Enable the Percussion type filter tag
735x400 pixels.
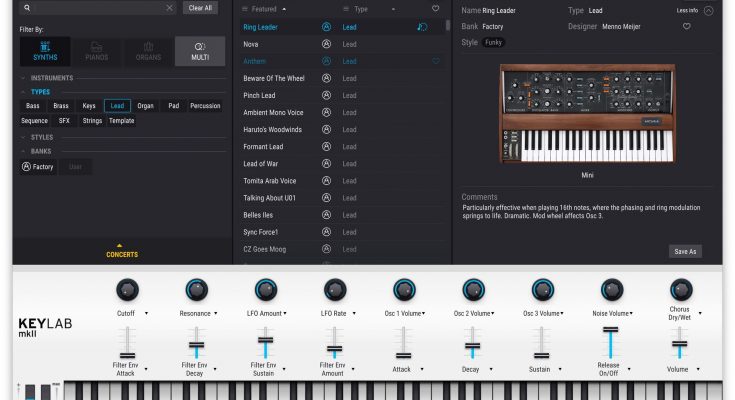[x=205, y=105]
